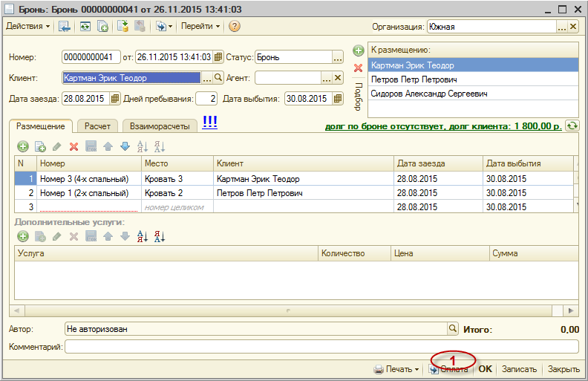
Task: Click the refresh document toolbar icon
Action: pyautogui.click(x=85, y=26)
